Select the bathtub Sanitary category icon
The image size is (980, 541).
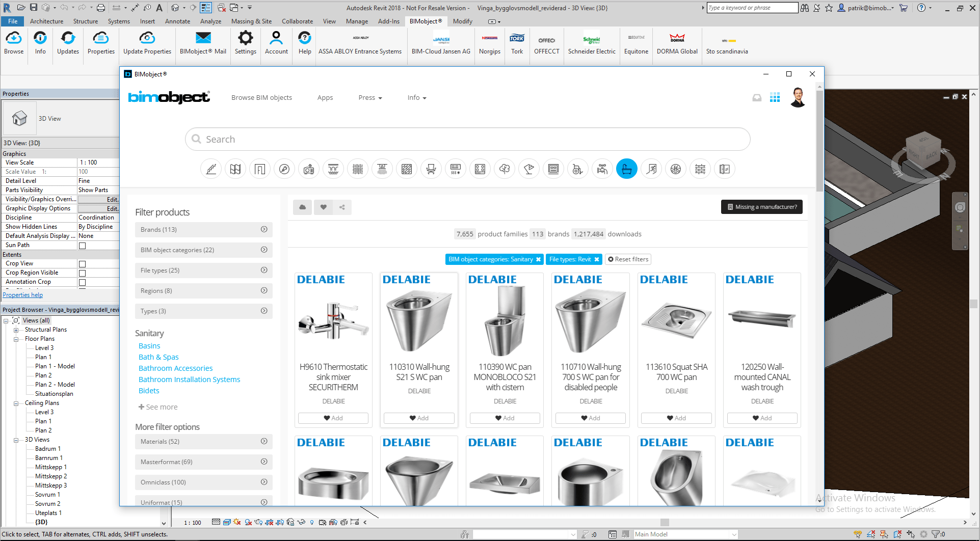click(x=627, y=169)
